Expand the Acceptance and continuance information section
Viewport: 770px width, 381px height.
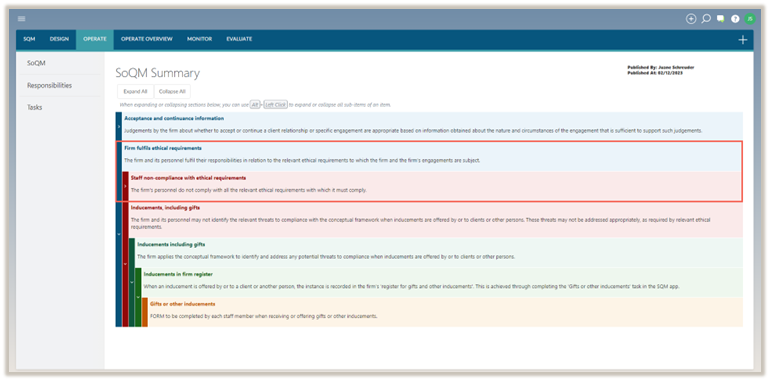pos(118,126)
